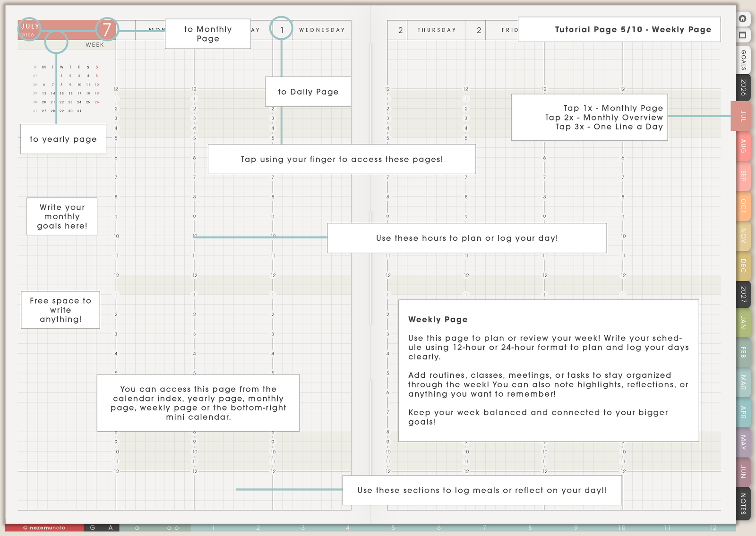Screen dimensions: 756x536
Task: Click the WEEK label under the header
Action: (94, 45)
